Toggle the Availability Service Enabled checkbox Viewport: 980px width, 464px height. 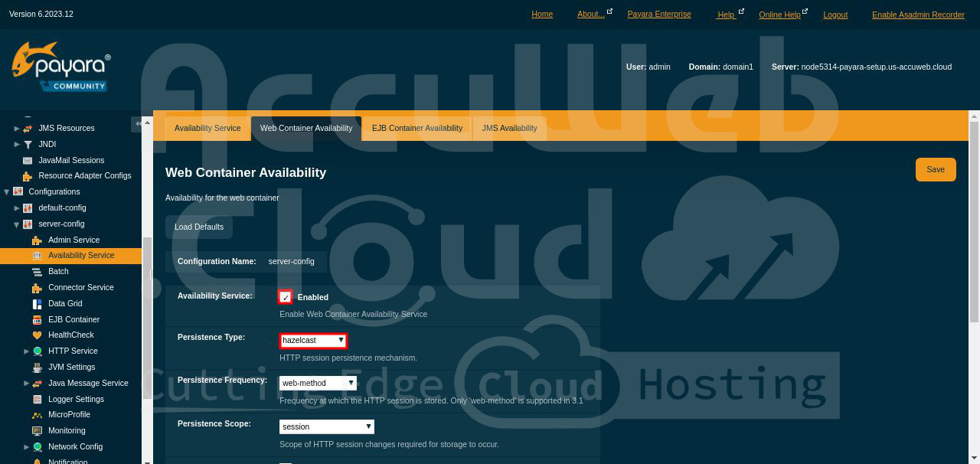click(x=286, y=297)
